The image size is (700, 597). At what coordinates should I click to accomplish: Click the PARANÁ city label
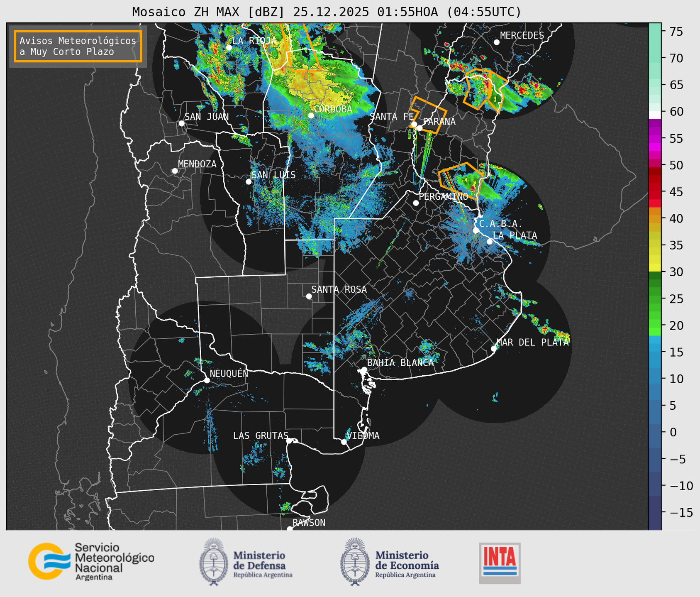coord(439,121)
